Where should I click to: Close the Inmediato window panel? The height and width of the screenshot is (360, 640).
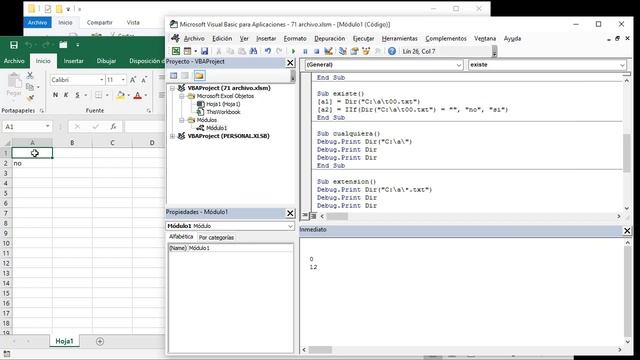click(x=627, y=231)
